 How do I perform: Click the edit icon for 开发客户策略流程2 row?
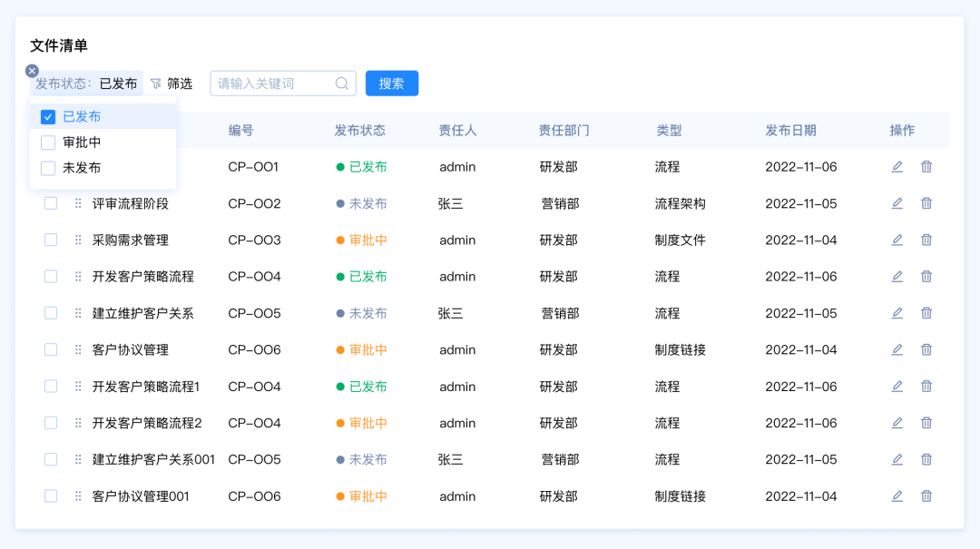pyautogui.click(x=897, y=423)
